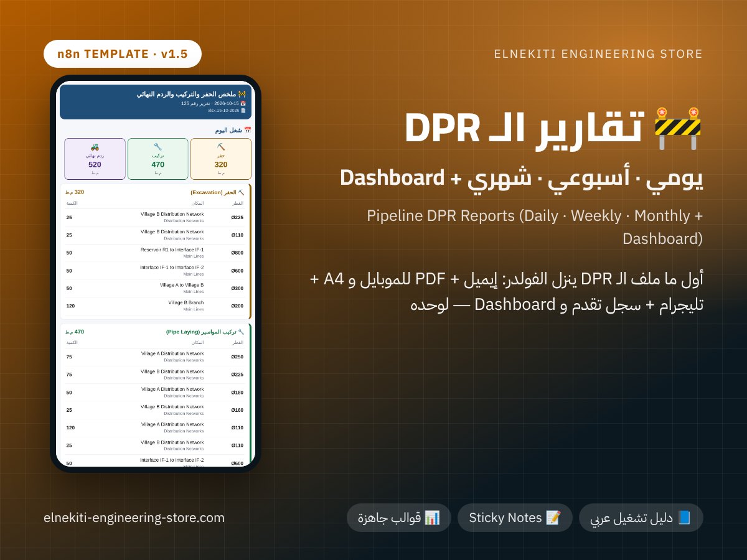The image size is (747, 560).
Task: Click the Arabic description paragraph mentioning PDF and تليجرام
Action: (507, 292)
